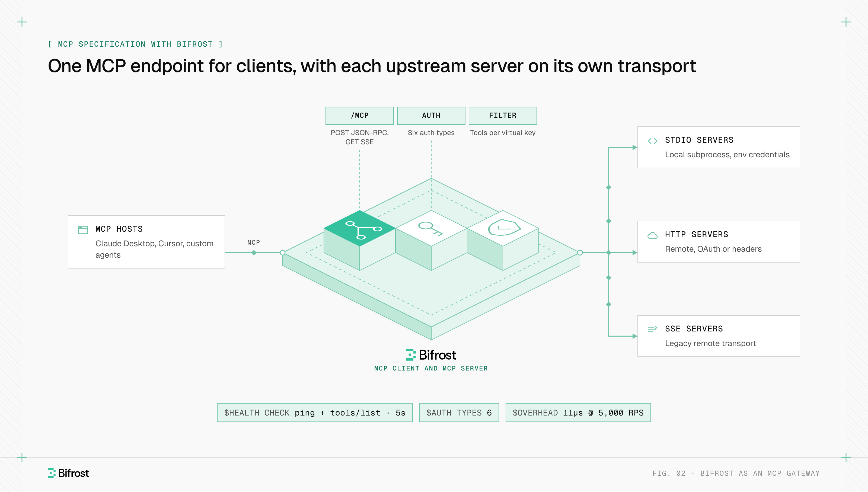Click 'Remote, OAuth or headers' text
The width and height of the screenshot is (868, 492).
(713, 249)
